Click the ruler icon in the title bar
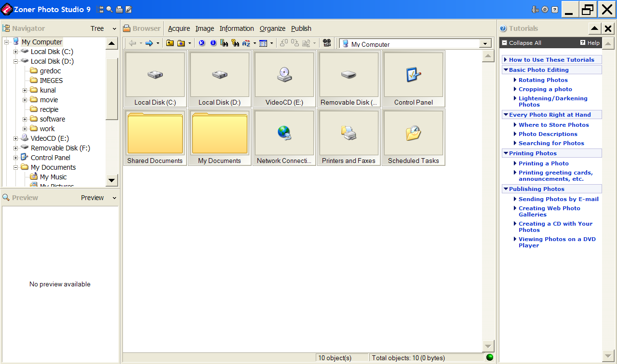 pyautogui.click(x=535, y=10)
